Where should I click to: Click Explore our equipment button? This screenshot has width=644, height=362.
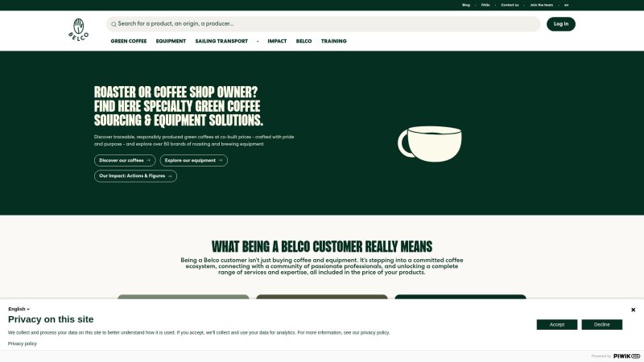[x=193, y=160]
